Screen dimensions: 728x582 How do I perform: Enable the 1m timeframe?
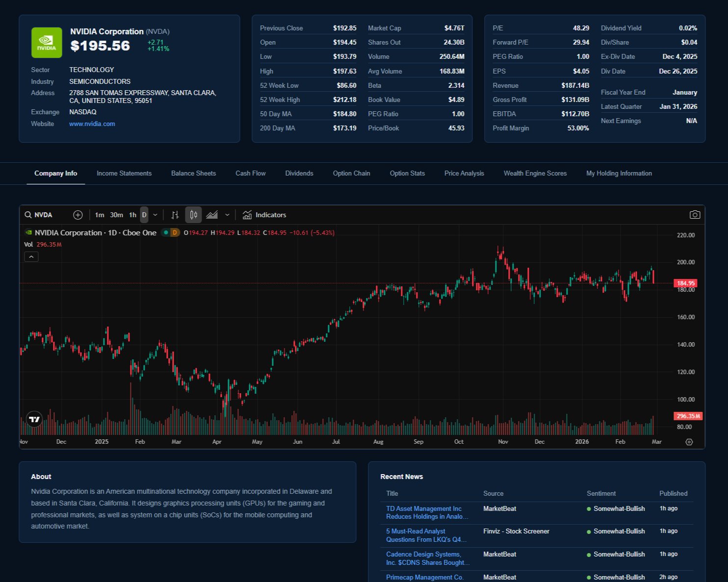coord(100,215)
